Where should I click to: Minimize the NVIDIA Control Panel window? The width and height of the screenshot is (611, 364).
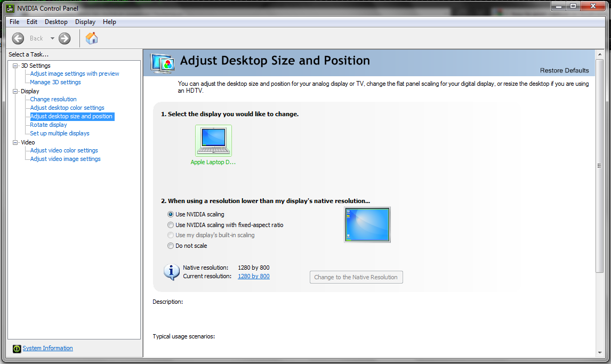click(x=558, y=6)
